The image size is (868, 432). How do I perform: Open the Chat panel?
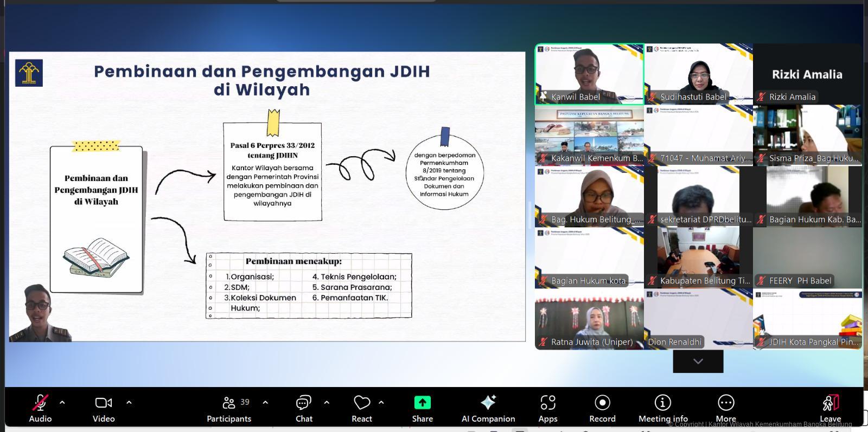[304, 408]
